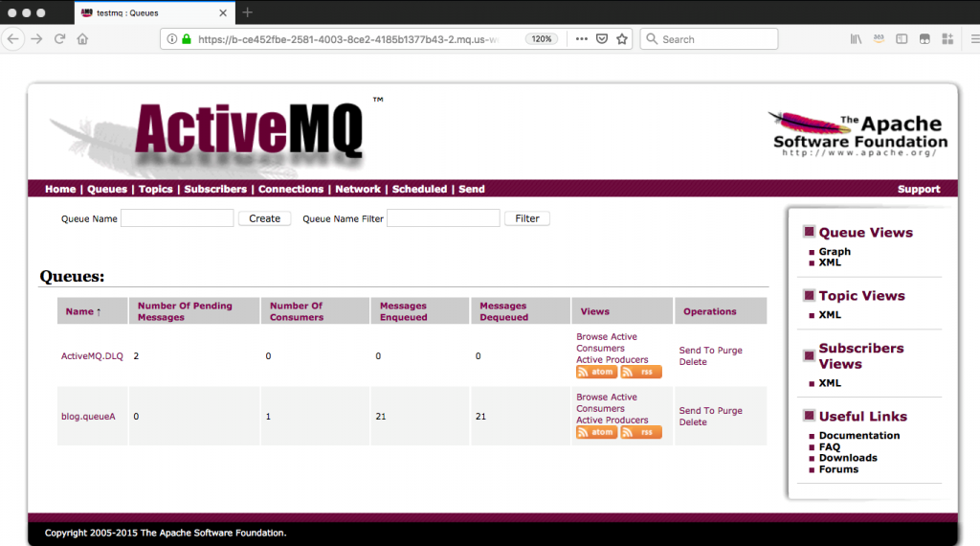980x546 pixels.
Task: Click Send To for ActiveMQ.DLQ
Action: [698, 351]
